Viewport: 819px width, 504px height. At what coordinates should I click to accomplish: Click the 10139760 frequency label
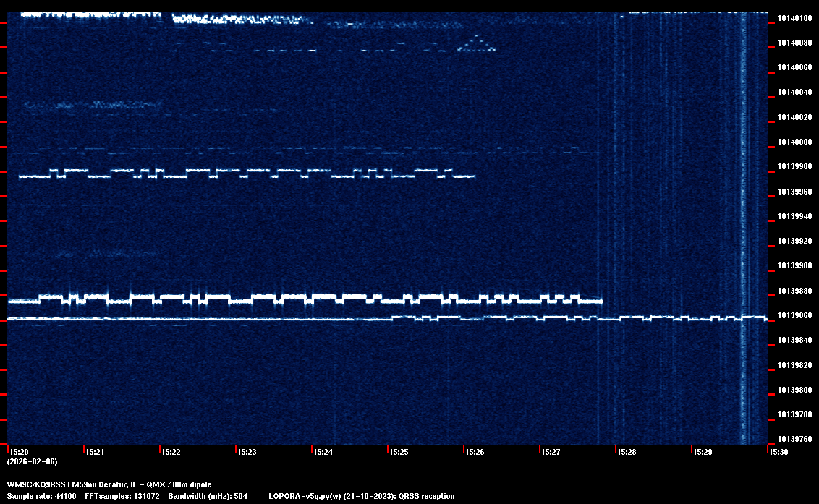[794, 439]
